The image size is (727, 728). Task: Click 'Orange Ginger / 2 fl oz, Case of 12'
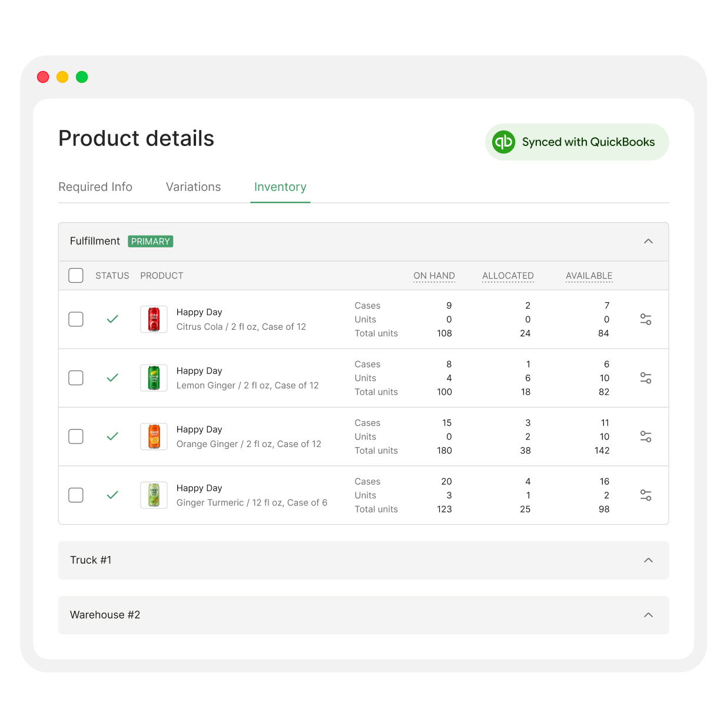coord(249,444)
